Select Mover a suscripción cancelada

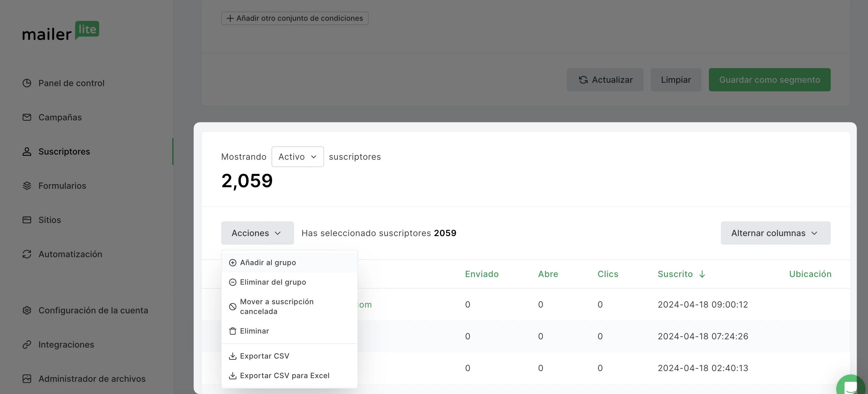tap(276, 306)
